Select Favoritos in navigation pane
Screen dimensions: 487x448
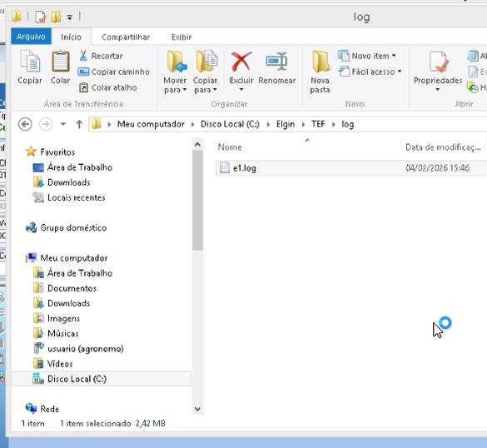(x=57, y=152)
